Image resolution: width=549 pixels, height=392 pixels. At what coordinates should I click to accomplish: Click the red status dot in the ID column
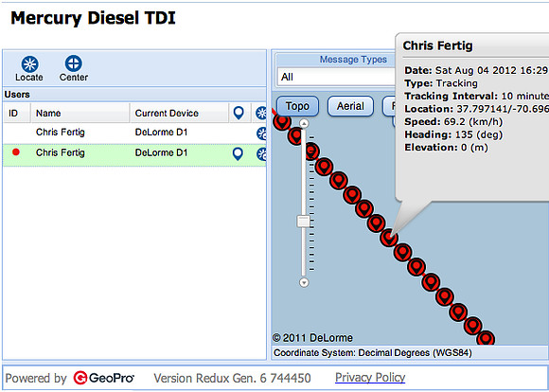16,152
